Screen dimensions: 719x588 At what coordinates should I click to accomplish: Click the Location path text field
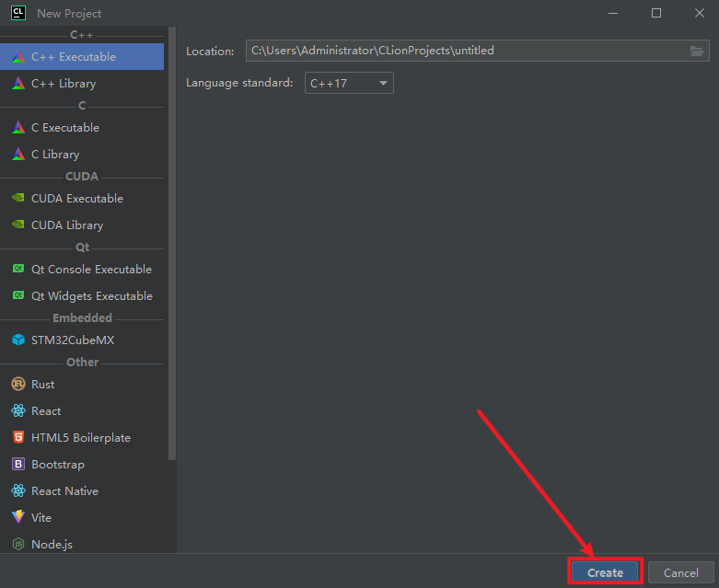point(460,52)
